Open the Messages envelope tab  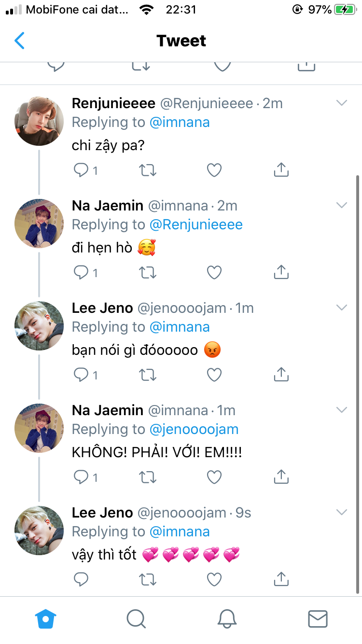click(x=318, y=618)
